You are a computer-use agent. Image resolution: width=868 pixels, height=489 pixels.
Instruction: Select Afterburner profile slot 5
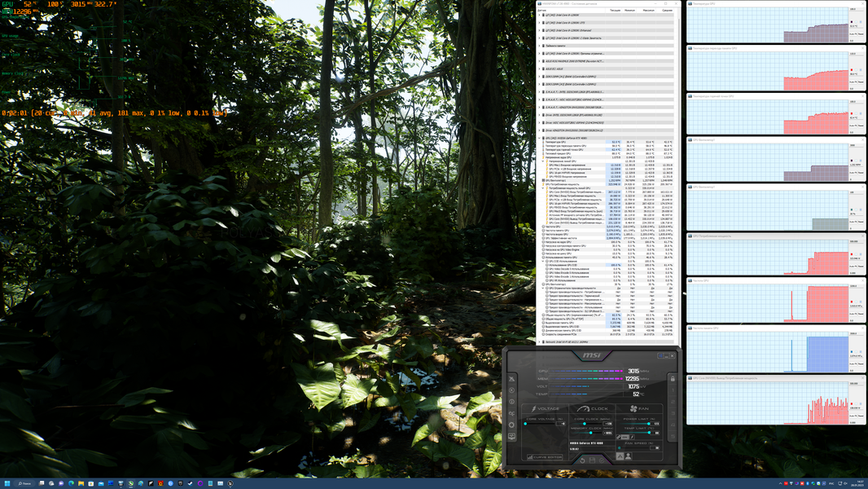tap(673, 436)
